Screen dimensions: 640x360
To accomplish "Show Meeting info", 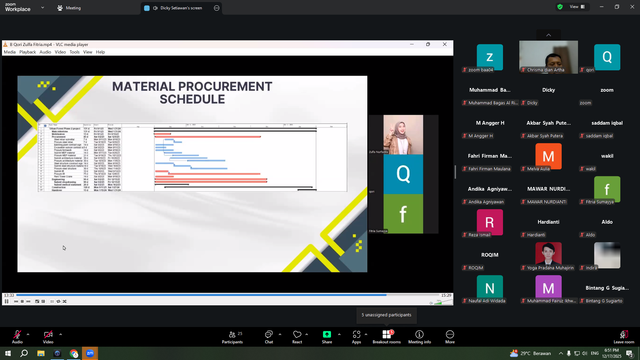I will tap(419, 337).
